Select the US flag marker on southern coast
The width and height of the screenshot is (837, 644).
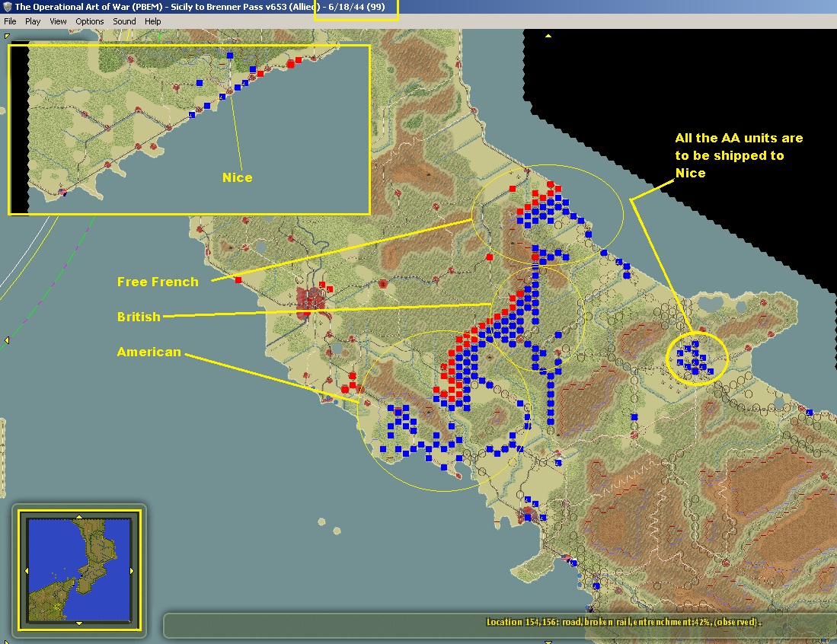pyautogui.click(x=566, y=558)
